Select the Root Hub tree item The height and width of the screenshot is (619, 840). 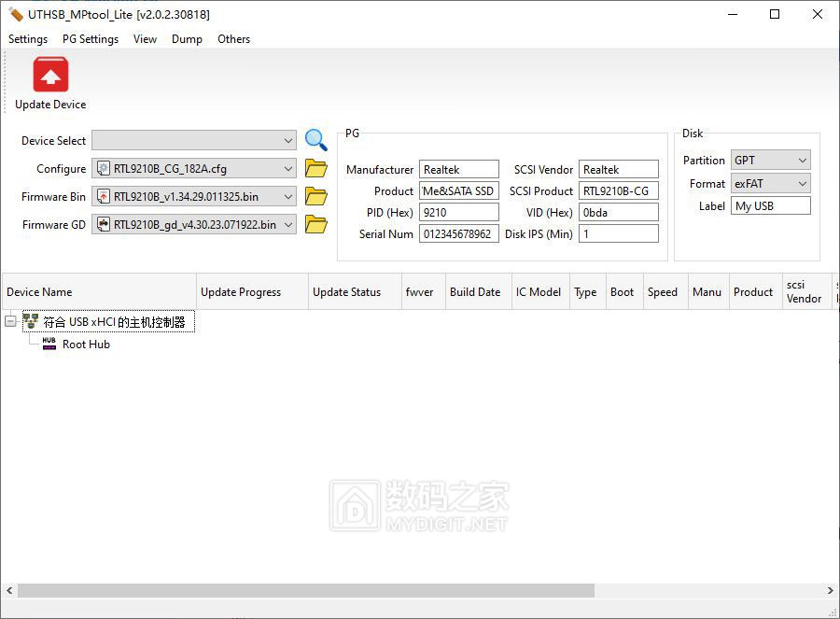86,345
